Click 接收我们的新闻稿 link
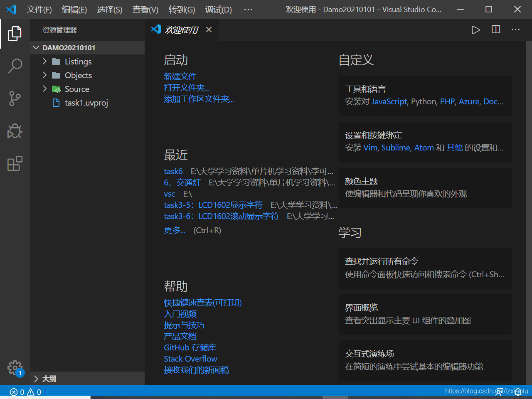532x399 pixels. point(196,370)
